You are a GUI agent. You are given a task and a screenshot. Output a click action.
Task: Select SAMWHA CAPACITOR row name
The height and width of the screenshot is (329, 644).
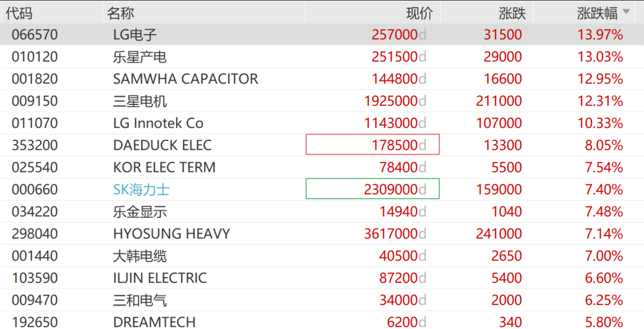pos(185,79)
